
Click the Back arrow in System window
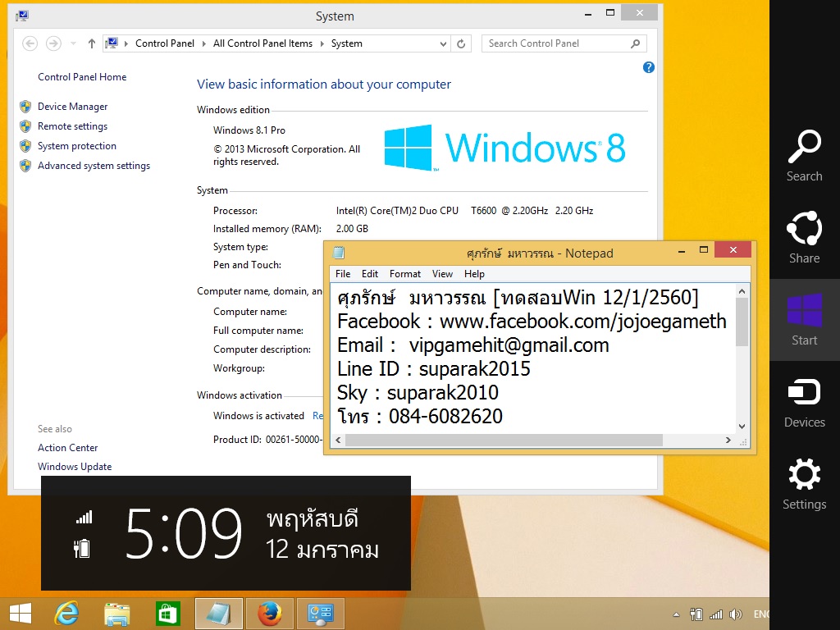click(30, 43)
